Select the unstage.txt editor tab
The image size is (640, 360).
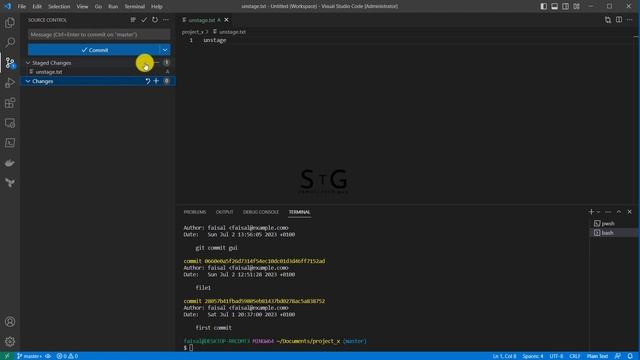tap(202, 20)
